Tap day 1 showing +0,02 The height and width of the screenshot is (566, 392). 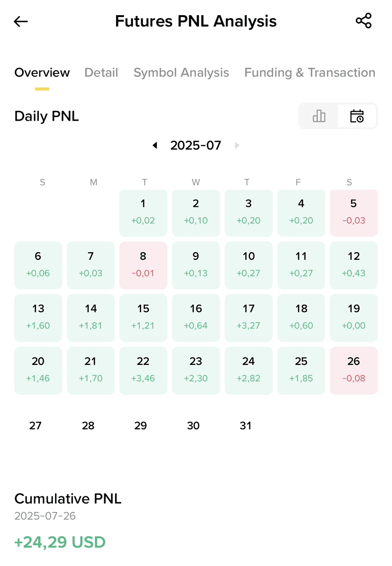143,213
